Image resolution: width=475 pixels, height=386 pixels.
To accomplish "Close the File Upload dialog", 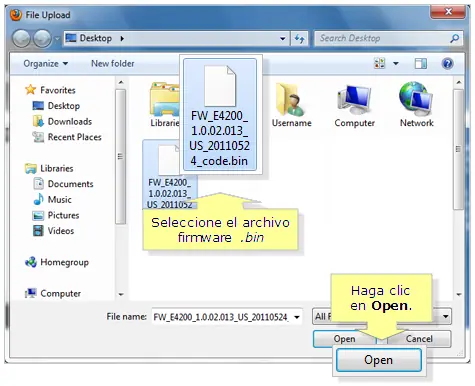I will 447,12.
